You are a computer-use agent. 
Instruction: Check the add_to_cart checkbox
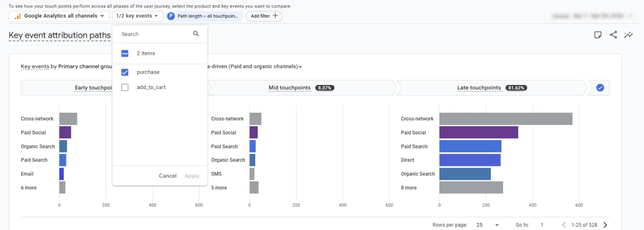click(x=125, y=87)
